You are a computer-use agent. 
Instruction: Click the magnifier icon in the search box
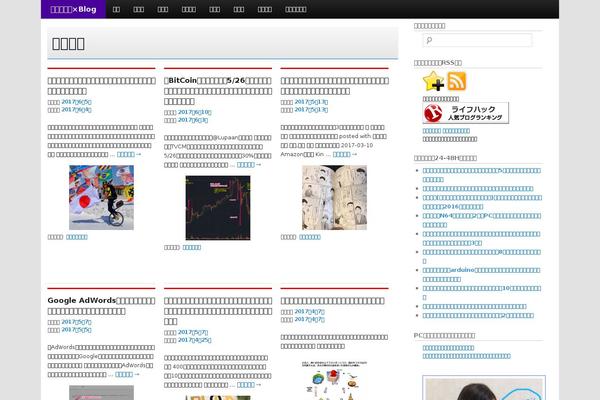pos(429,40)
